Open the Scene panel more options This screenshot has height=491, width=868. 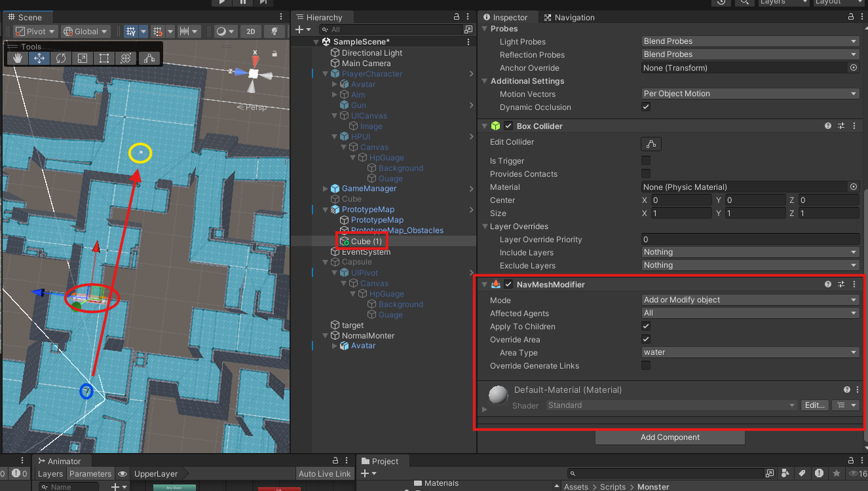pos(282,17)
